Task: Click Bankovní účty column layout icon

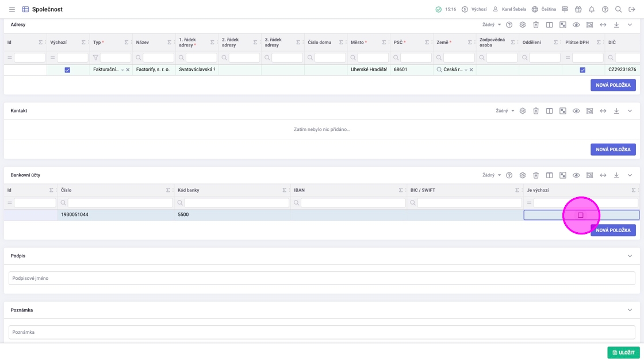Action: coord(549,175)
